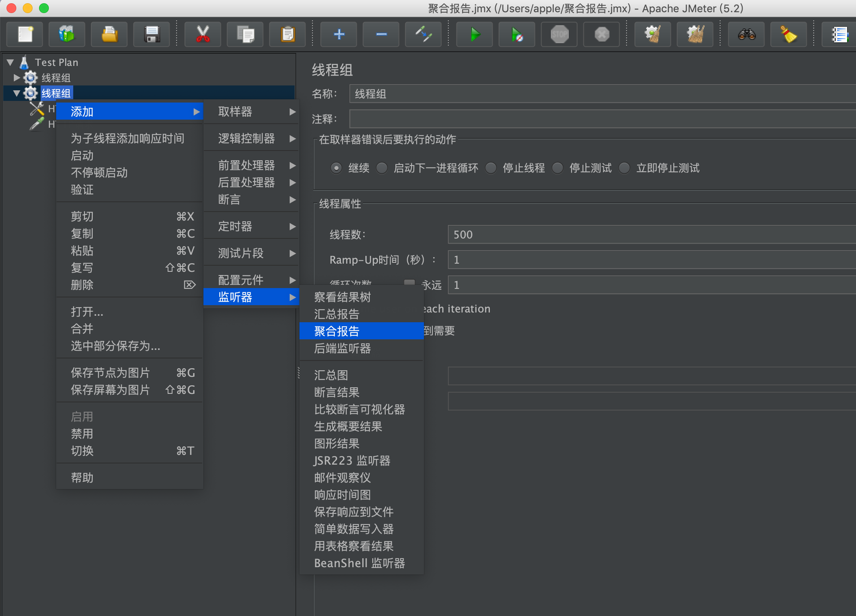856x616 pixels.
Task: Open the Templates toolbar icon
Action: (x=67, y=34)
